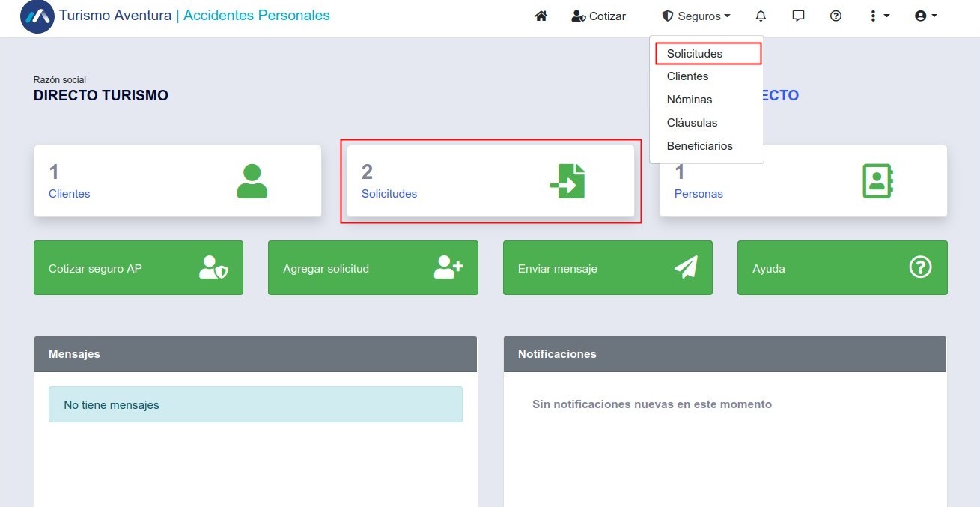Screen dimensions: 980x507
Task: Expand the user account dropdown
Action: click(926, 16)
